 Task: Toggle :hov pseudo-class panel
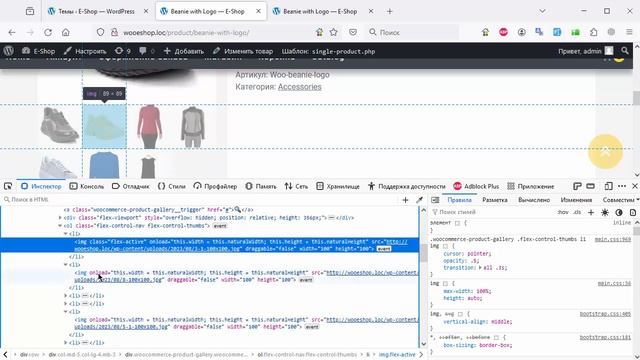click(x=563, y=212)
